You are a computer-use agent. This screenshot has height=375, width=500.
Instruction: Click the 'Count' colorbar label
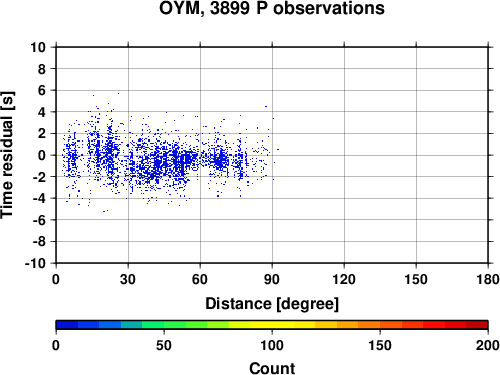(x=272, y=368)
